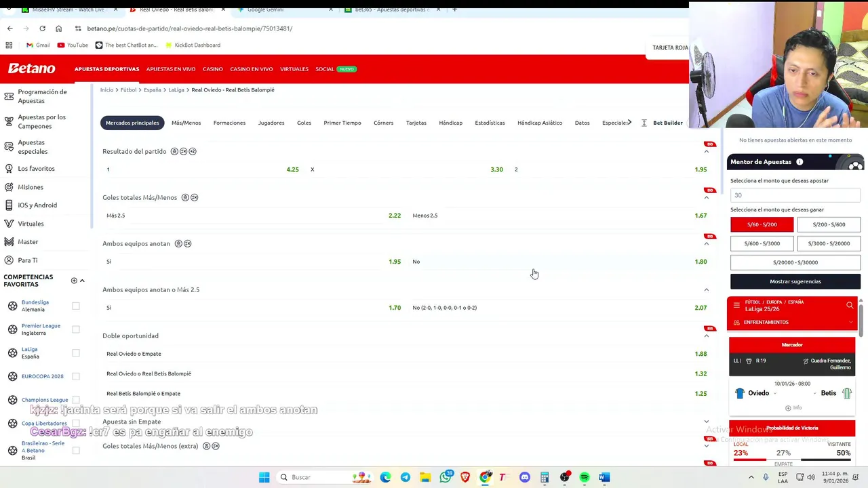The image size is (868, 488).
Task: Collapse Ambos equipos anotan market
Action: point(707,243)
